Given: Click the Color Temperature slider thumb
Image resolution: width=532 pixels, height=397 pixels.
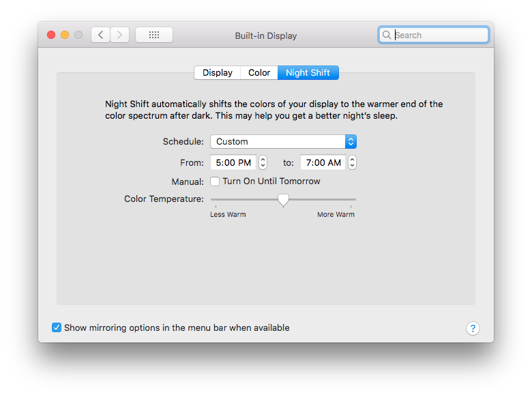Looking at the screenshot, I should [283, 200].
